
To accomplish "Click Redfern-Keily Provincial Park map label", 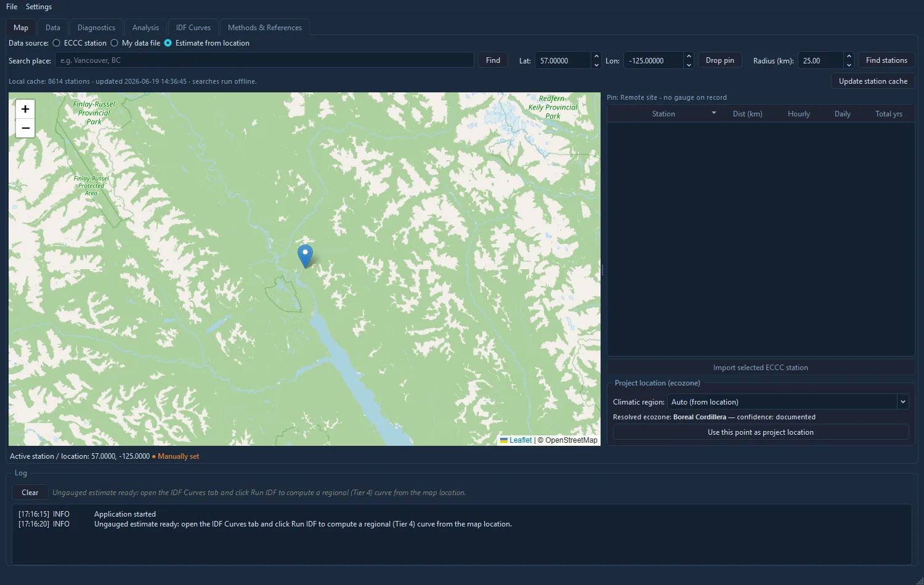I will click(553, 107).
